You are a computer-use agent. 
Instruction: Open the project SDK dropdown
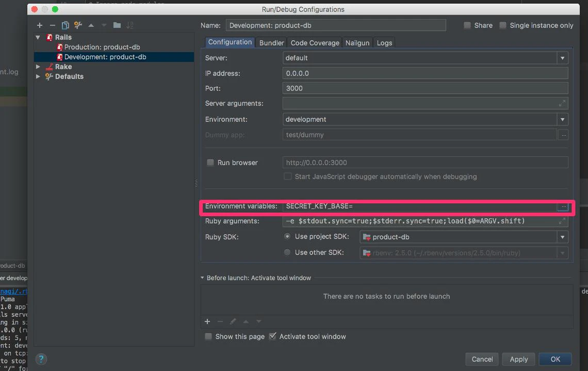pyautogui.click(x=562, y=237)
